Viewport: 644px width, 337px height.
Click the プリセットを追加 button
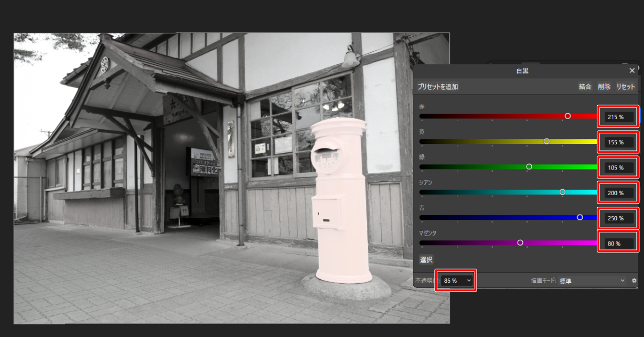tap(438, 87)
